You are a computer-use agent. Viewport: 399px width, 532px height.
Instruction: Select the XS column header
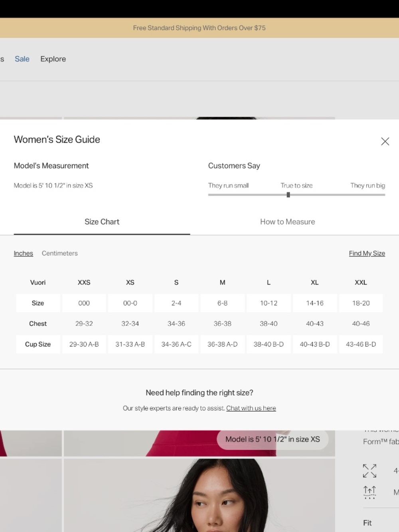tap(130, 283)
